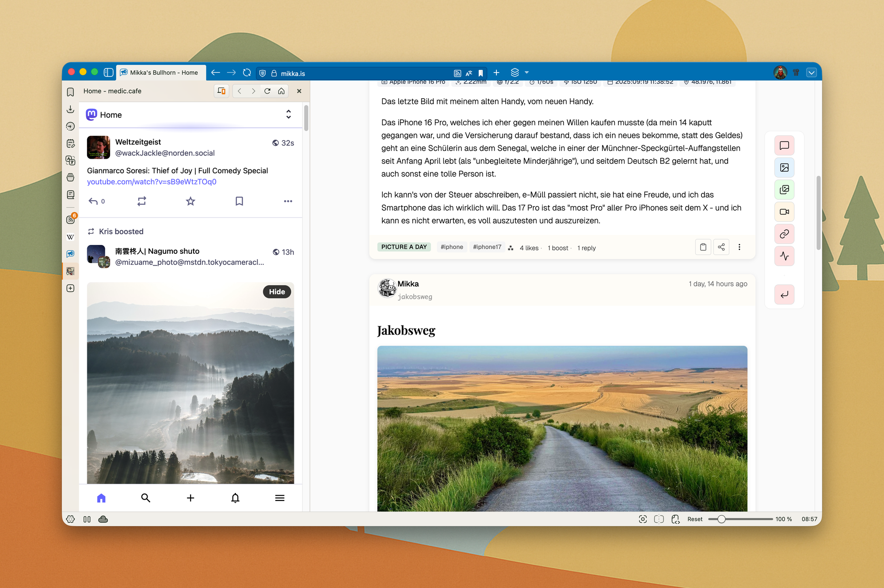884x588 pixels.
Task: Go forward using the main toolbar arrow
Action: [x=231, y=73]
